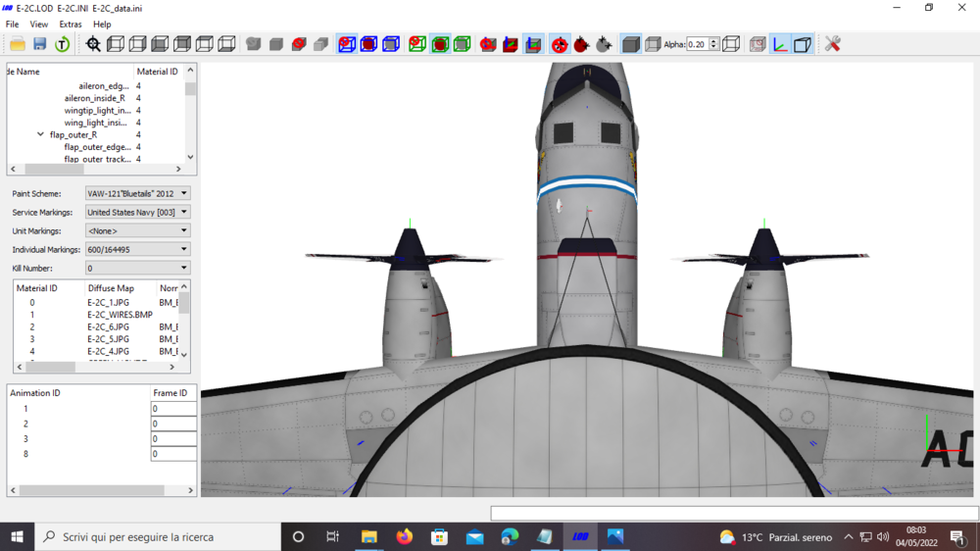Click Frame ID field for Animation 8
980x551 pixels.
coord(173,454)
